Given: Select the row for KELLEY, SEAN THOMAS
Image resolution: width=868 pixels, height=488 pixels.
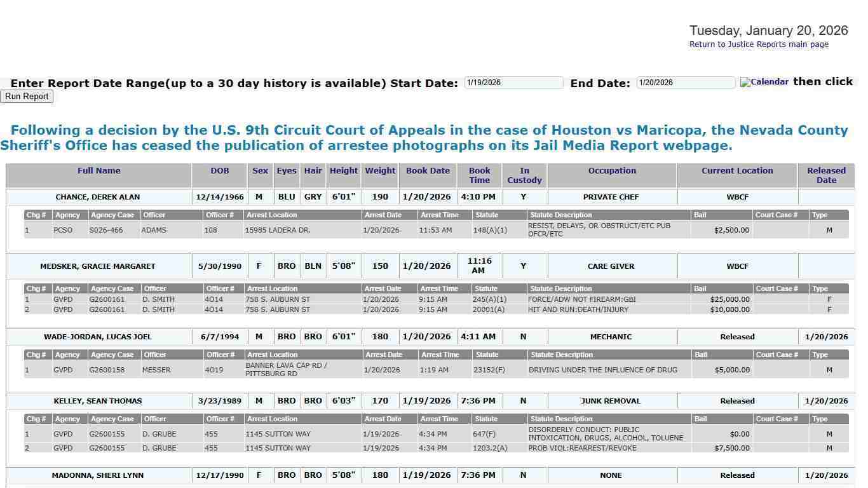Looking at the screenshot, I should 97,401.
